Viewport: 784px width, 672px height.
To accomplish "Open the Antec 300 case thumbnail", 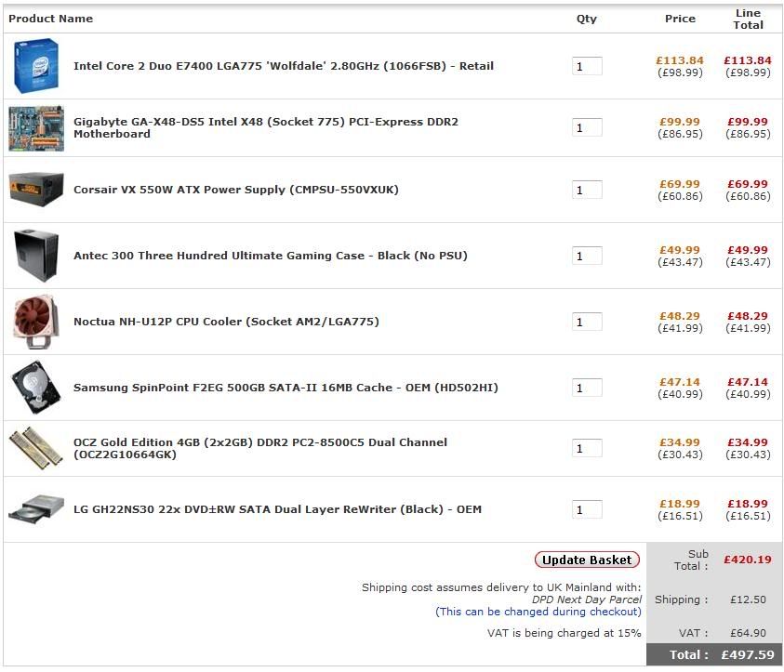I will [x=36, y=256].
